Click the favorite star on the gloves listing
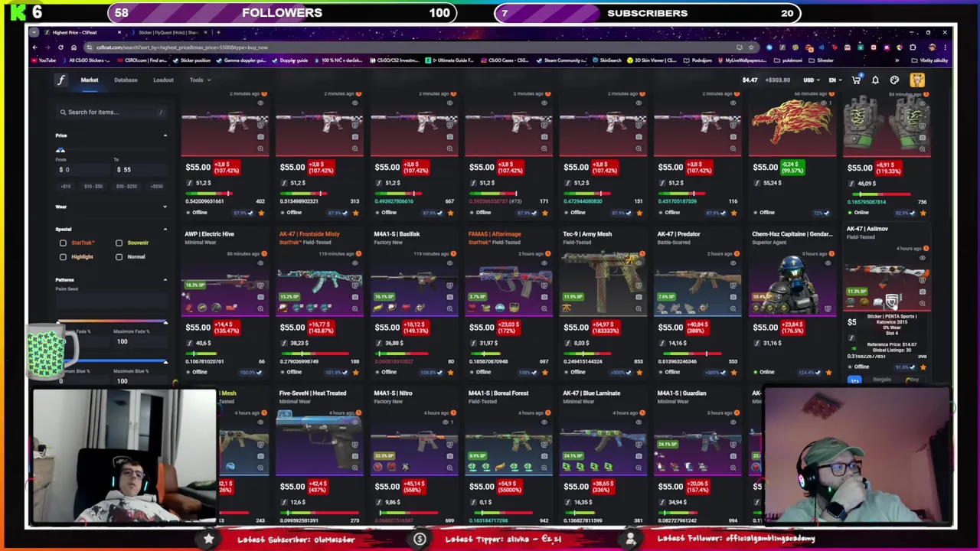Image resolution: width=980 pixels, height=551 pixels. (x=923, y=213)
